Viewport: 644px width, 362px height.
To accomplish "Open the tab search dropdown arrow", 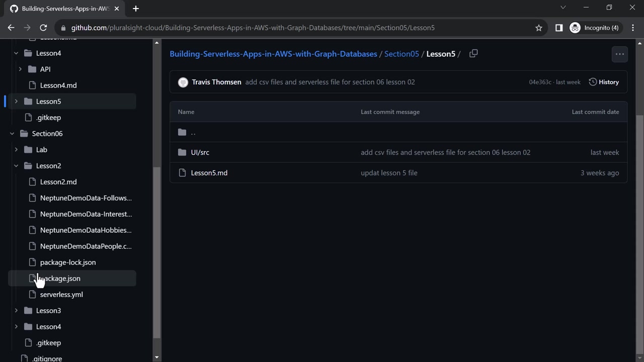I will pyautogui.click(x=563, y=8).
